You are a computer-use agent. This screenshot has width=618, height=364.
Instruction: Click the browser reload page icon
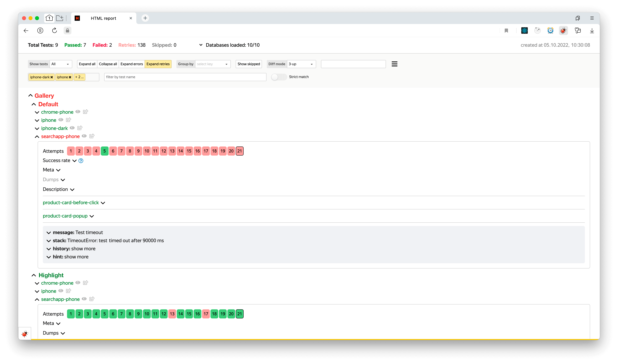(x=55, y=31)
